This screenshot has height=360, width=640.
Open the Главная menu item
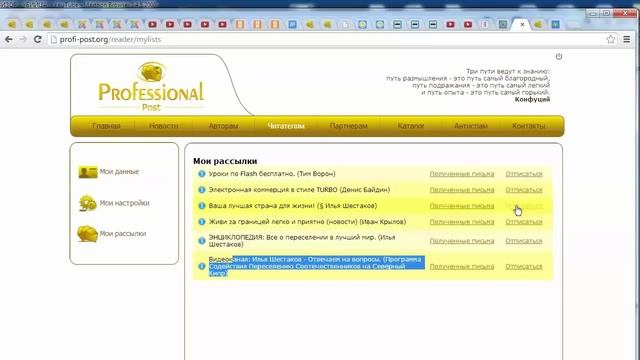[106, 126]
